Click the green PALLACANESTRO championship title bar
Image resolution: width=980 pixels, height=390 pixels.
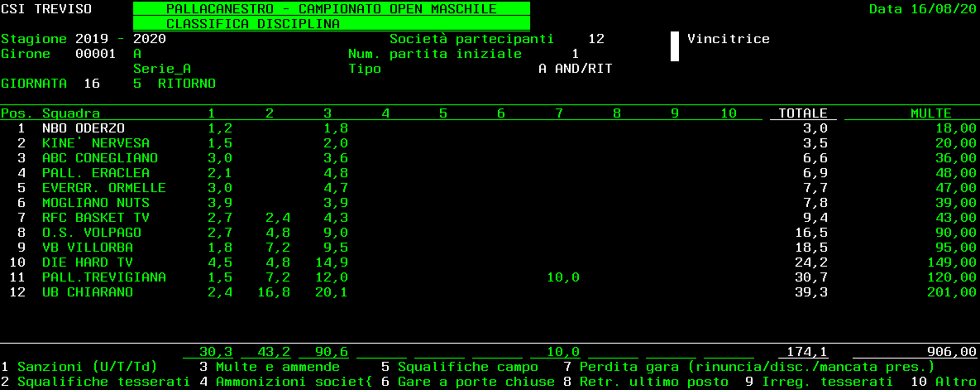[x=331, y=9]
